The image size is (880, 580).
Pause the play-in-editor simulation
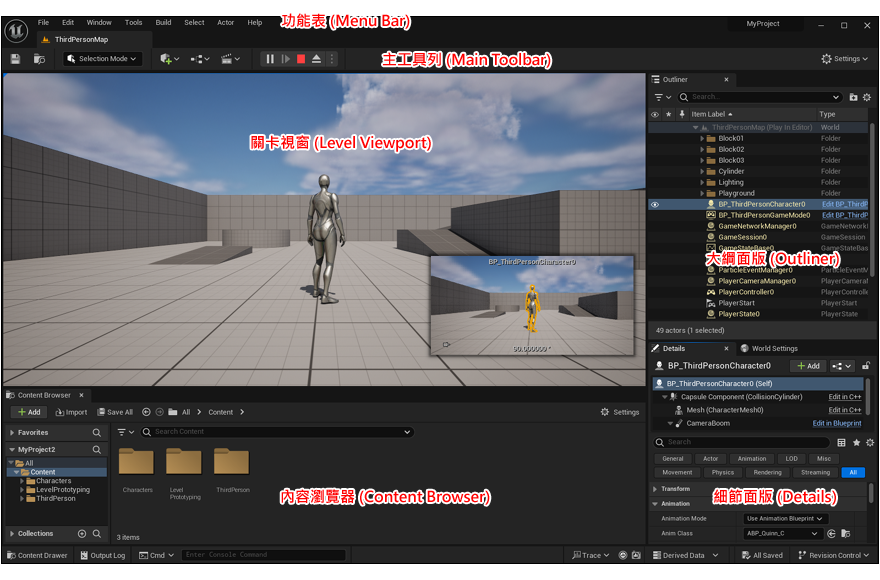pyautogui.click(x=270, y=59)
